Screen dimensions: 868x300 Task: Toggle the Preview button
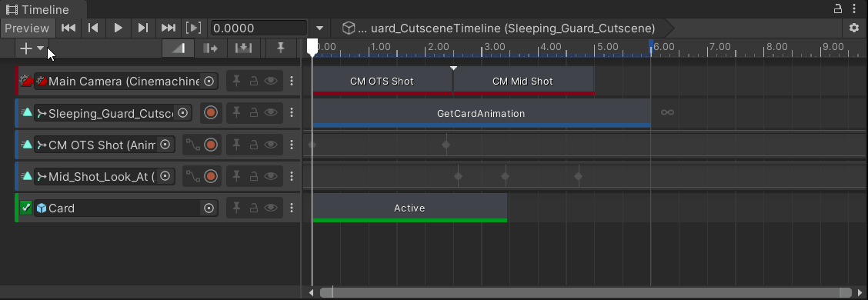pos(27,28)
